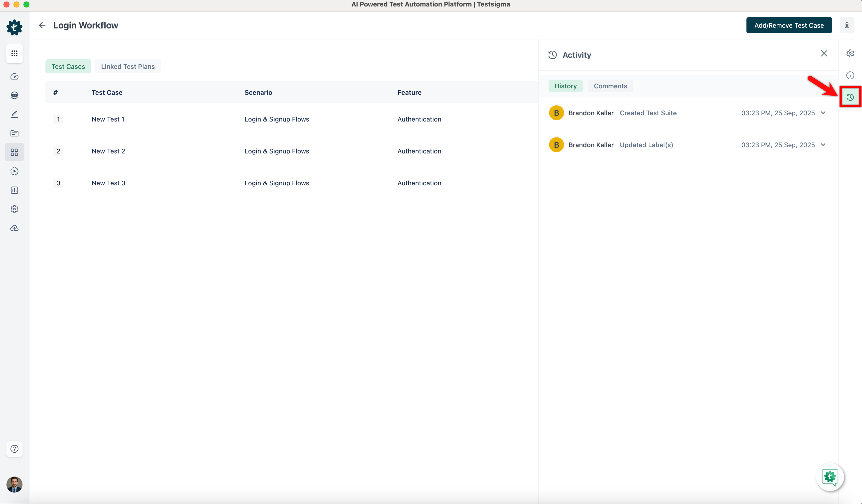Open the apps grid menu icon
The image size is (862, 504).
click(14, 53)
